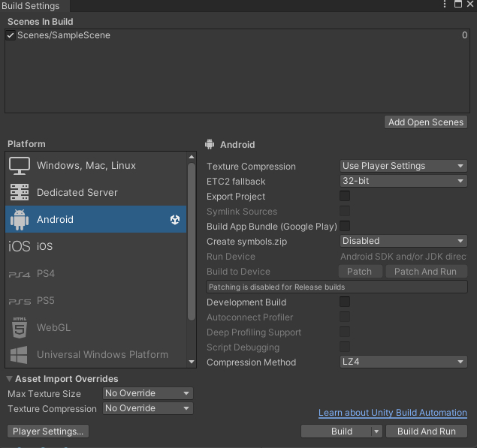
Task: Close the Build Settings window
Action: 470,4
